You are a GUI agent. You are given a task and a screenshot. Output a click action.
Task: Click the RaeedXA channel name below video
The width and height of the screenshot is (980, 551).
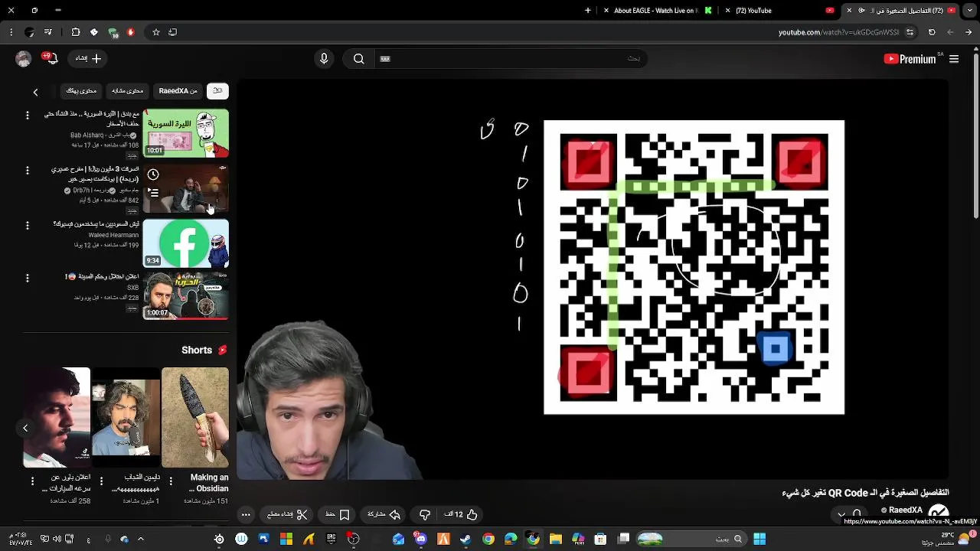pyautogui.click(x=906, y=510)
